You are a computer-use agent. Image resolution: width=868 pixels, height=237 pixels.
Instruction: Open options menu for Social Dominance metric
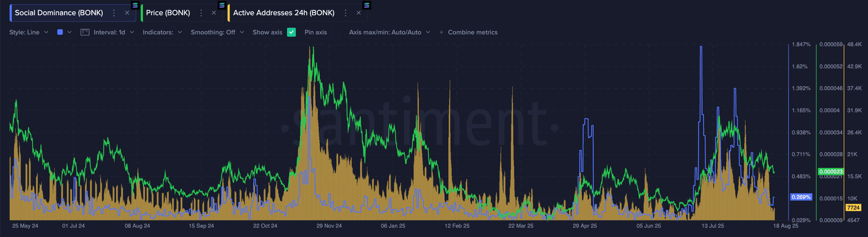(x=114, y=12)
